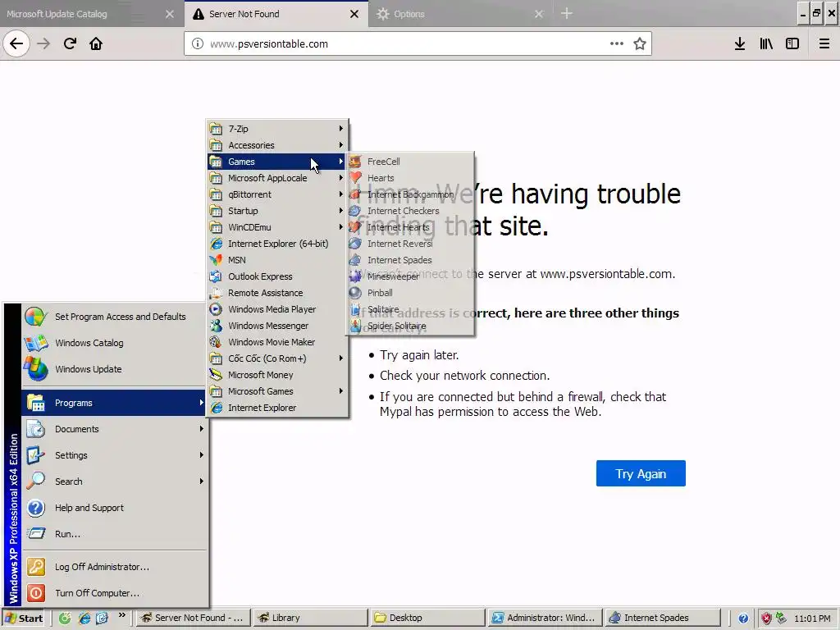This screenshot has width=840, height=630.
Task: Show more Quick Launch icons chevron
Action: pos(122,615)
